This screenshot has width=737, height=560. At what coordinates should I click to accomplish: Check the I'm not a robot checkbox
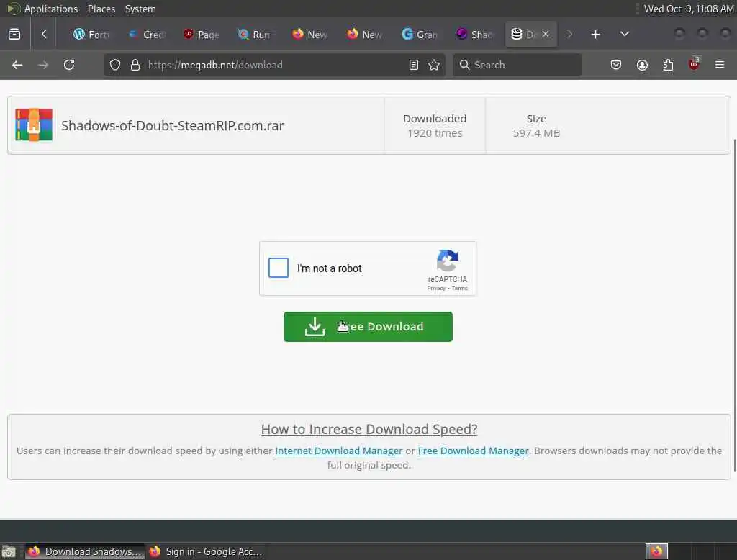coord(279,268)
